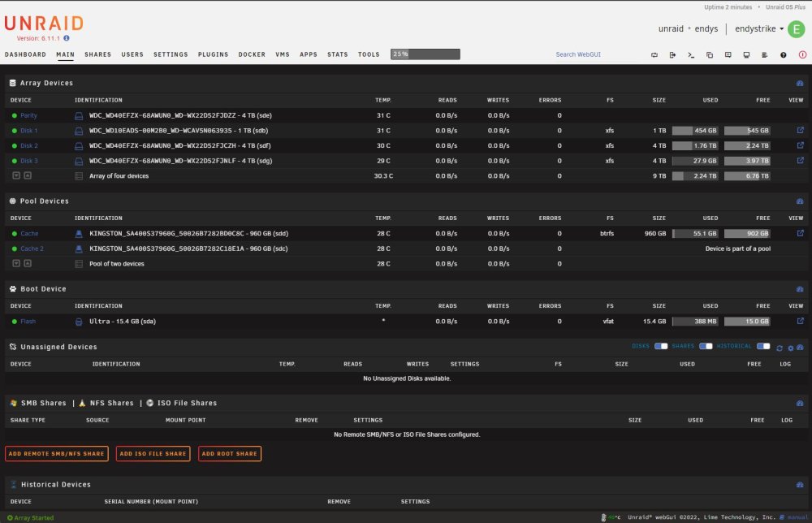Open the VMS tab

pos(283,54)
